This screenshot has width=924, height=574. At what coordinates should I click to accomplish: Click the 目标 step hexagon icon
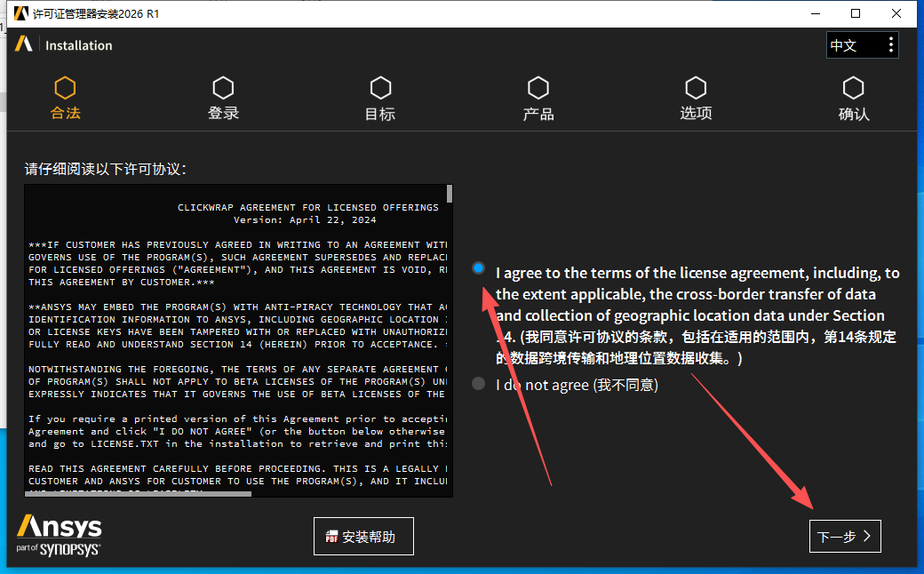380,88
